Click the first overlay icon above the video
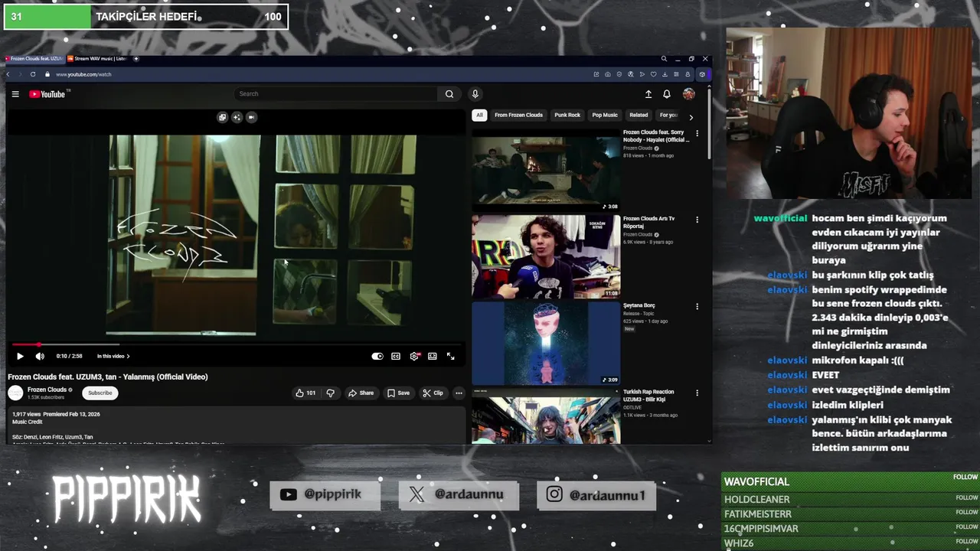980x551 pixels. coord(222,117)
